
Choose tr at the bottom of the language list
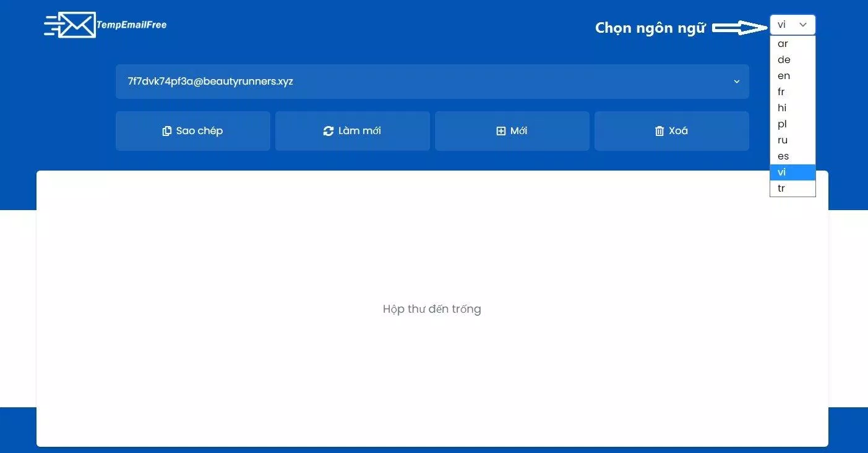(x=782, y=188)
